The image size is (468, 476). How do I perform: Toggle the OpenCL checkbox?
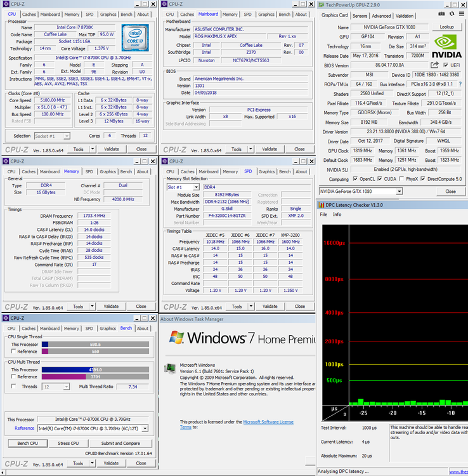(355, 179)
